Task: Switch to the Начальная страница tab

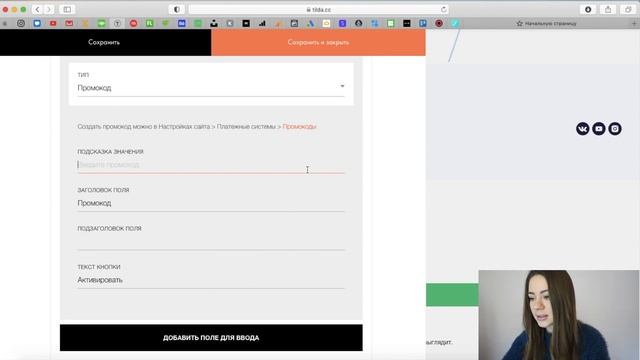Action: tap(546, 23)
